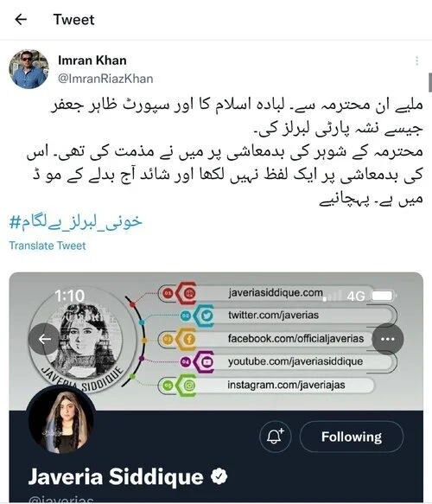The image size is (432, 504).
Task: Click the Instagram icon in banner
Action: coord(187,385)
